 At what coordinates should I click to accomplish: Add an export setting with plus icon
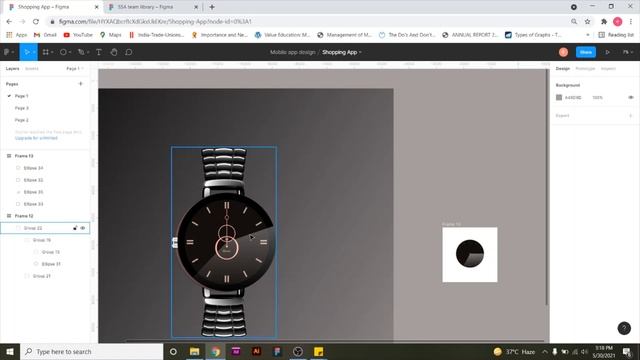click(631, 116)
